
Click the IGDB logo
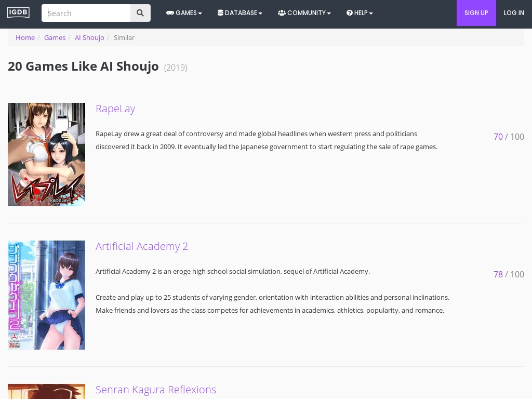tap(18, 12)
